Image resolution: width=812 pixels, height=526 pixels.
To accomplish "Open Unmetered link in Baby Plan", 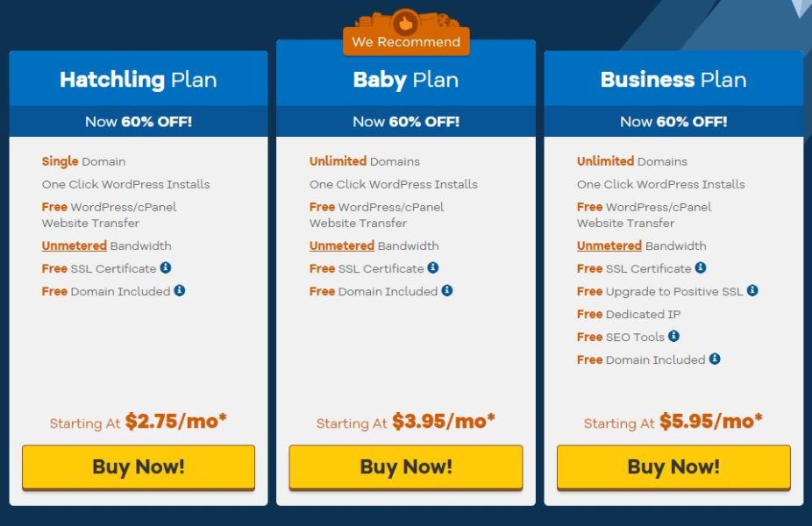I will tap(342, 246).
